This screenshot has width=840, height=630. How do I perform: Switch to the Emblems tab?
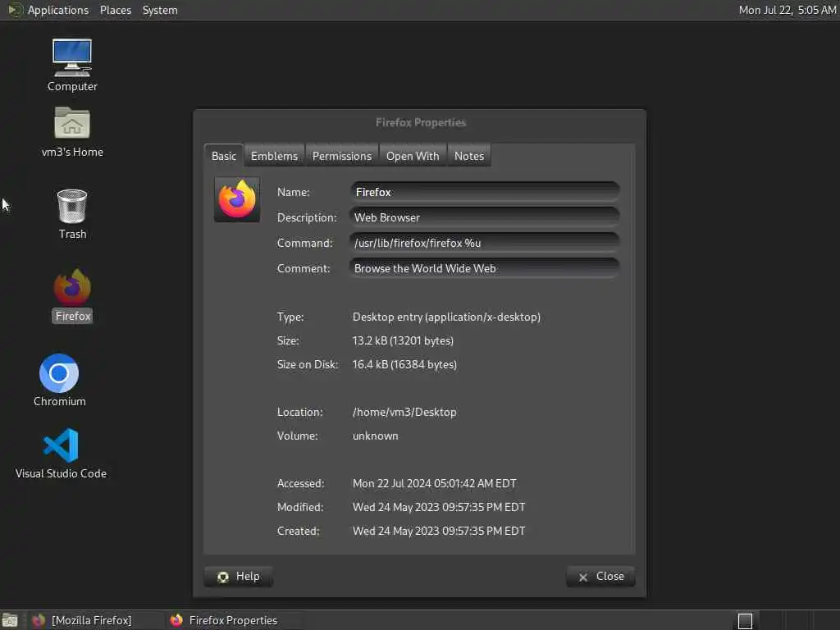click(x=274, y=156)
